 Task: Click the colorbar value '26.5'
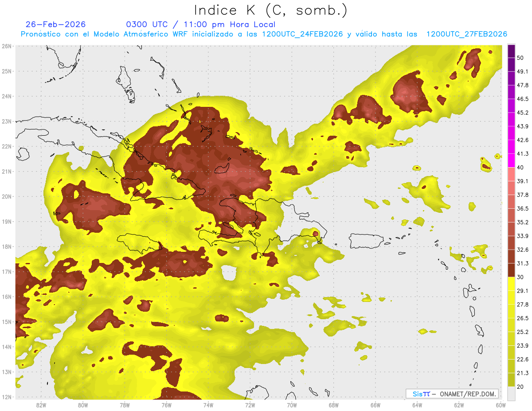tap(522, 318)
